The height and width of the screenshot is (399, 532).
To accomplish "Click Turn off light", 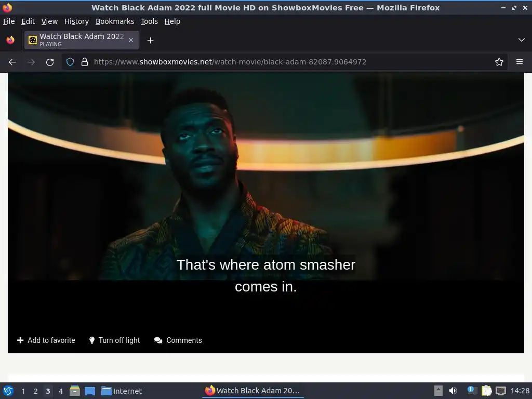I will point(114,340).
